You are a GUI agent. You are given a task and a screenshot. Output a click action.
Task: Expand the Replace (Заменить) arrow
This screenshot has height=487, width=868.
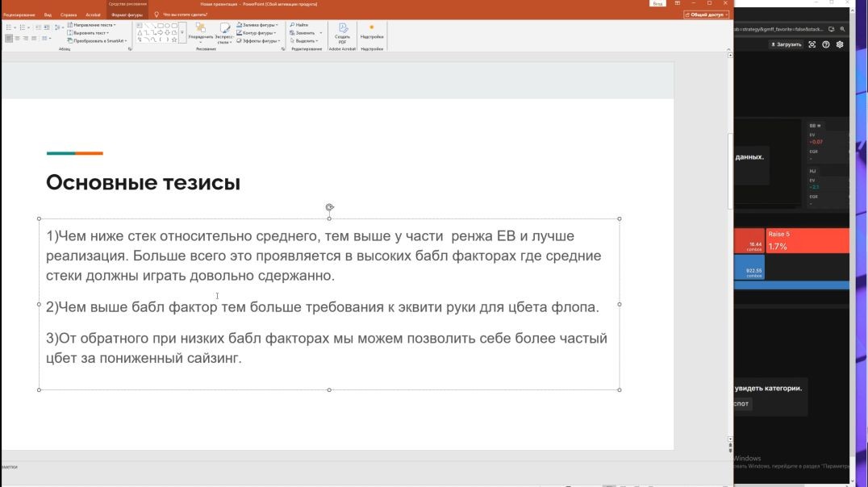320,32
